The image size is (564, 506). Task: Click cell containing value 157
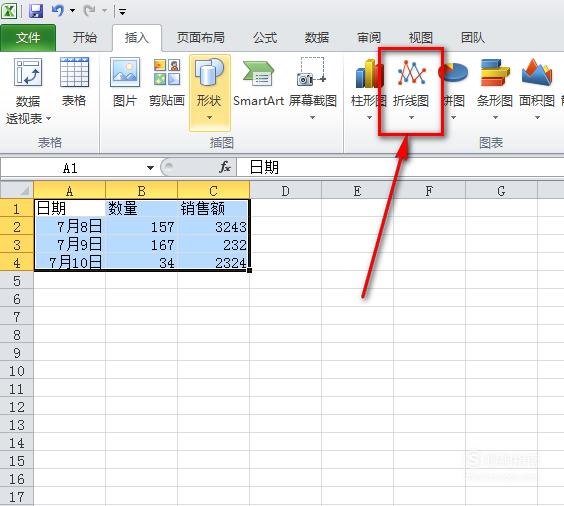coord(141,226)
